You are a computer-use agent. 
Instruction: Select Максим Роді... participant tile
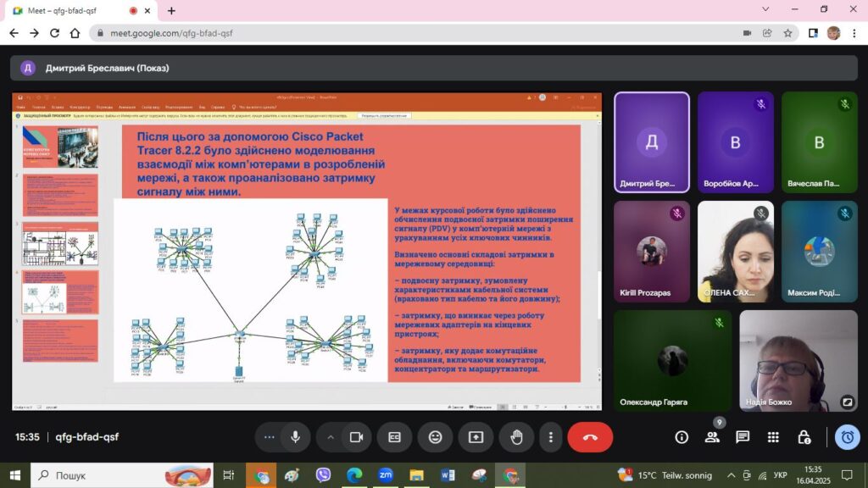pyautogui.click(x=820, y=252)
